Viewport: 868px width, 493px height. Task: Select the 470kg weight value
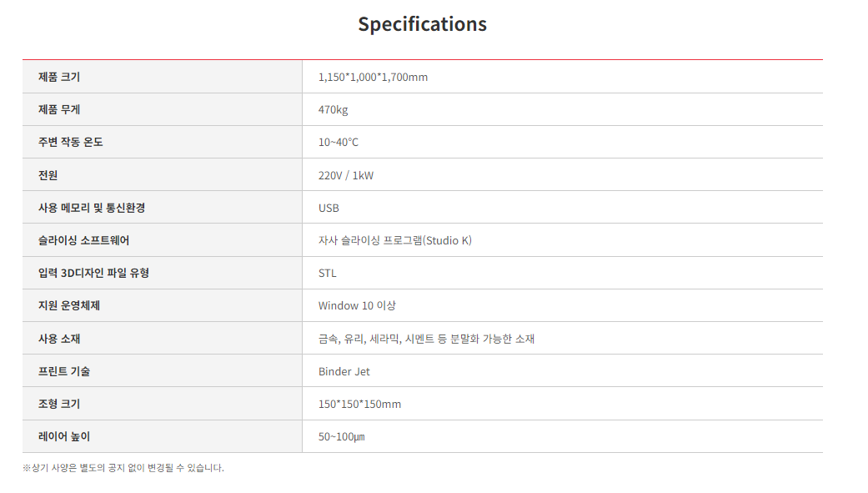(333, 109)
